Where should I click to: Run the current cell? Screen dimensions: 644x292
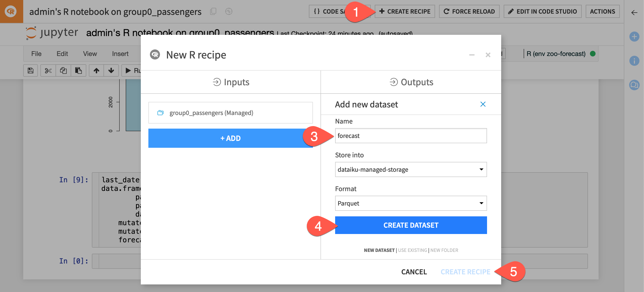coord(128,71)
